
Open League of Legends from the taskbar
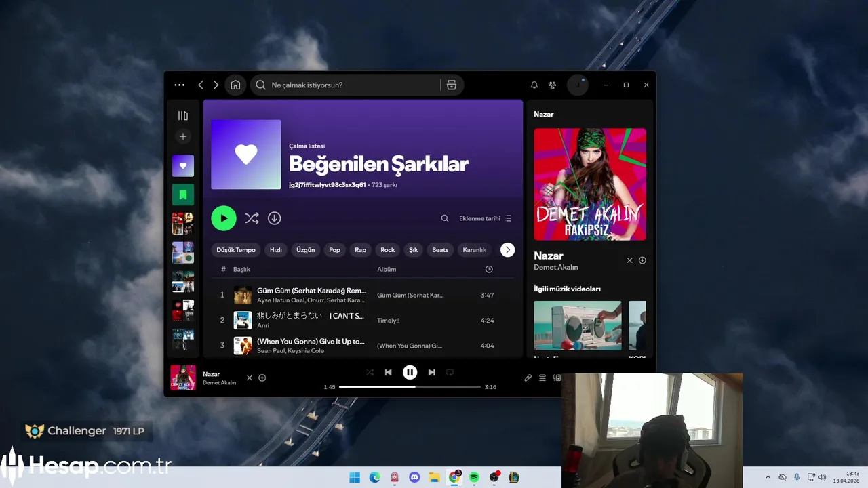click(x=514, y=477)
